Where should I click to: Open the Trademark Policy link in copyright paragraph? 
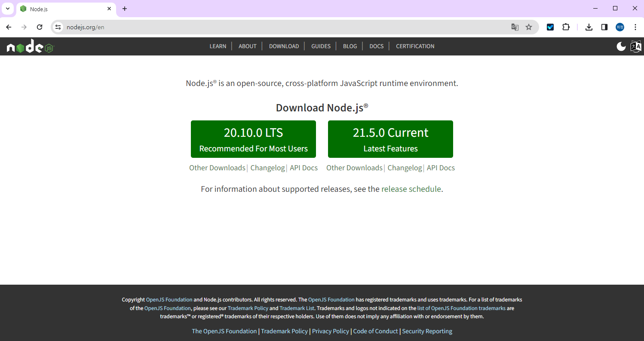pos(248,308)
